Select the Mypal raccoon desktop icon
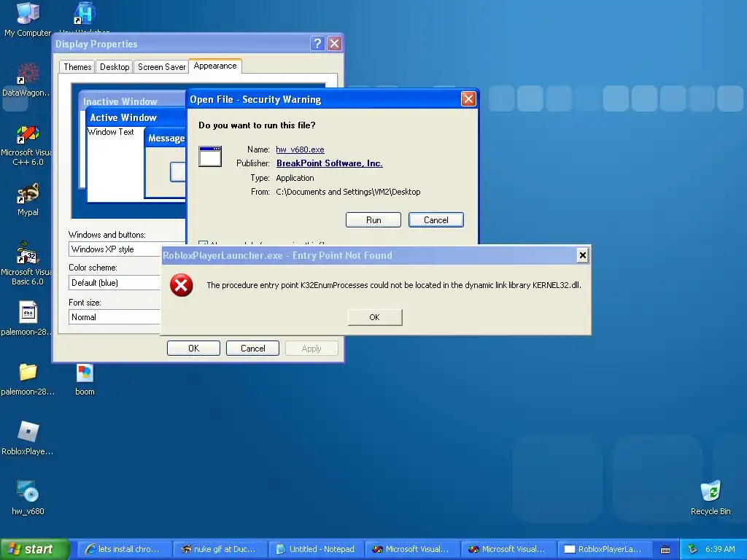 point(28,199)
